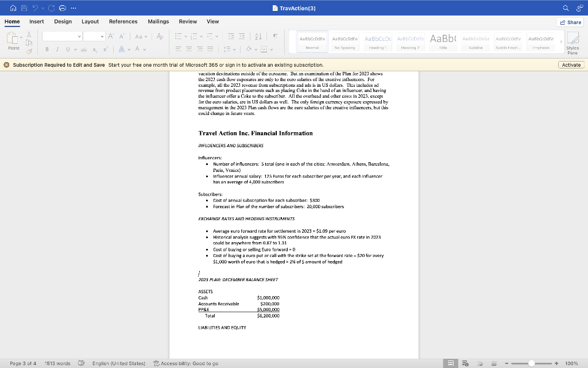Align text left
Viewport: 588px width, 368px height.
(179, 49)
